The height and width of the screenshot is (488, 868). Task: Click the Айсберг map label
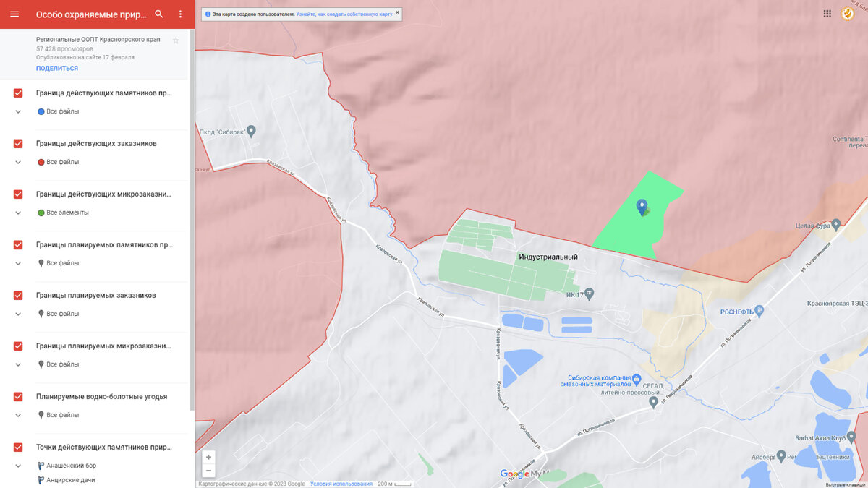(x=764, y=457)
